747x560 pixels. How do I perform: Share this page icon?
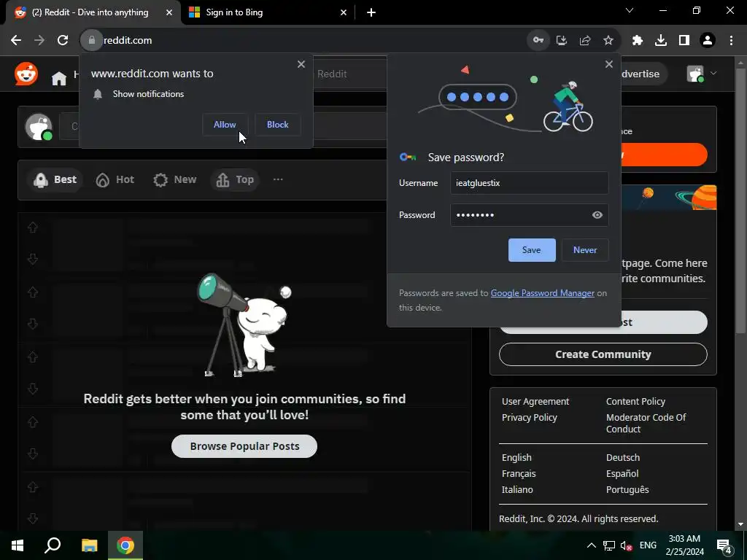point(585,41)
